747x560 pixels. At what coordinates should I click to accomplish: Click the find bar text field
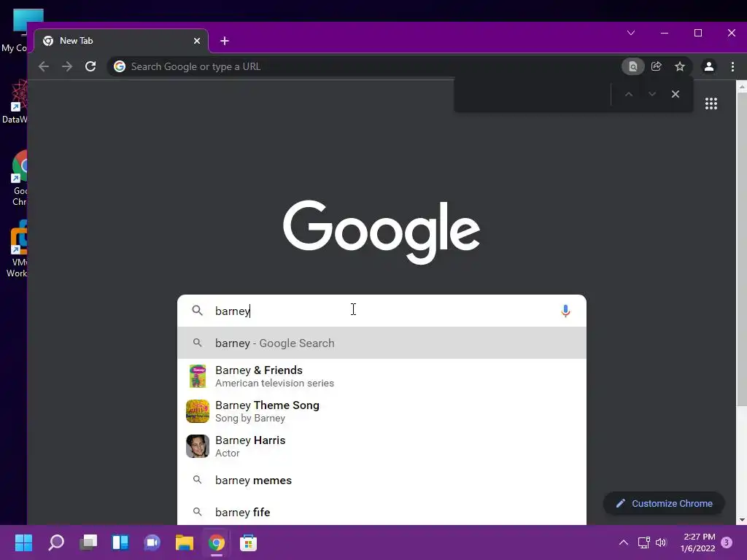point(533,94)
